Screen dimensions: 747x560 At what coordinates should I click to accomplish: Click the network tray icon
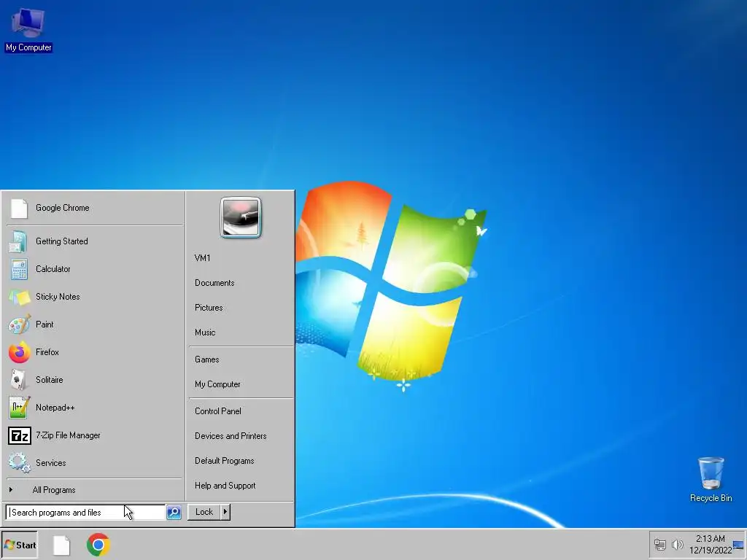click(x=660, y=544)
